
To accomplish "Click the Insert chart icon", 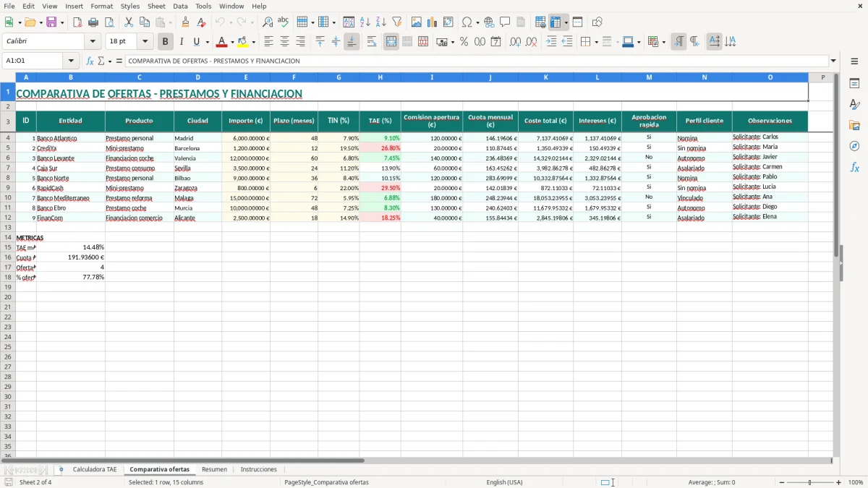I will tap(433, 22).
